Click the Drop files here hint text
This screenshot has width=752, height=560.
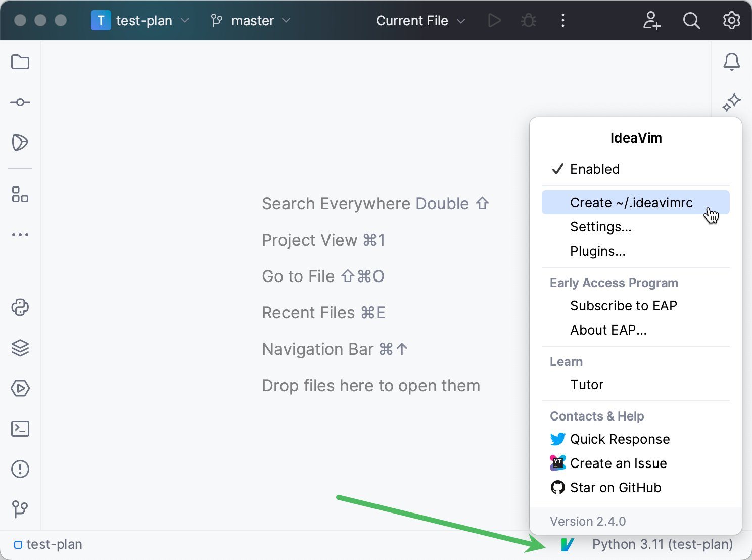tap(371, 386)
